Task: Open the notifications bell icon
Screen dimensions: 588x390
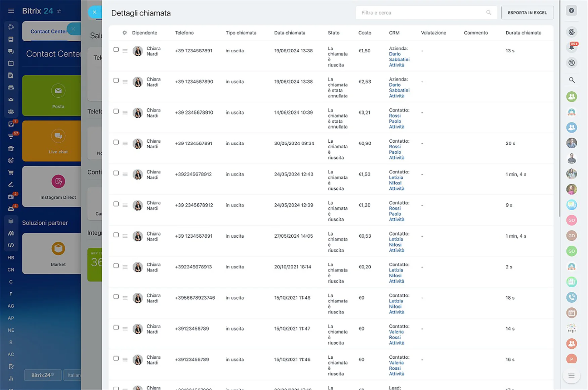Action: pyautogui.click(x=571, y=47)
